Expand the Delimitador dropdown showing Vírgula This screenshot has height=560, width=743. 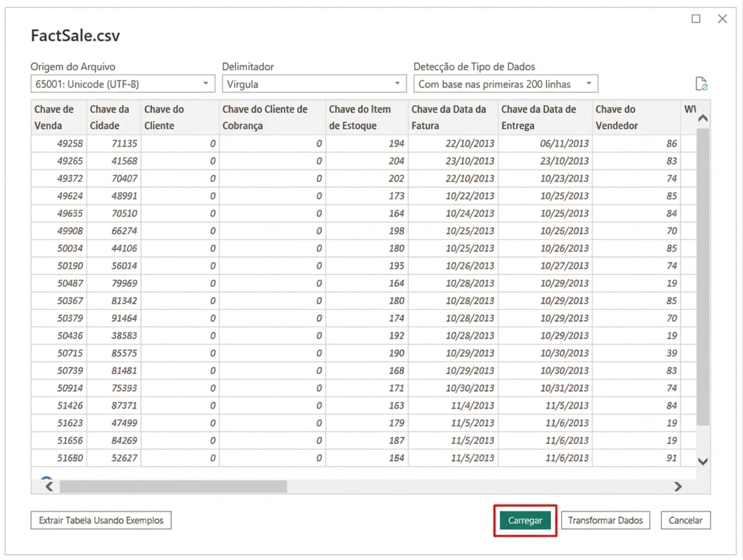(314, 84)
